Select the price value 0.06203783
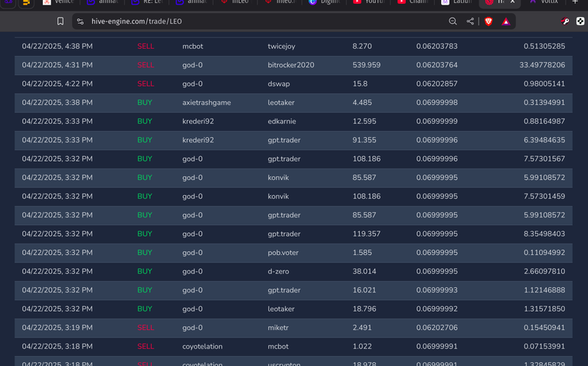 tap(437, 47)
